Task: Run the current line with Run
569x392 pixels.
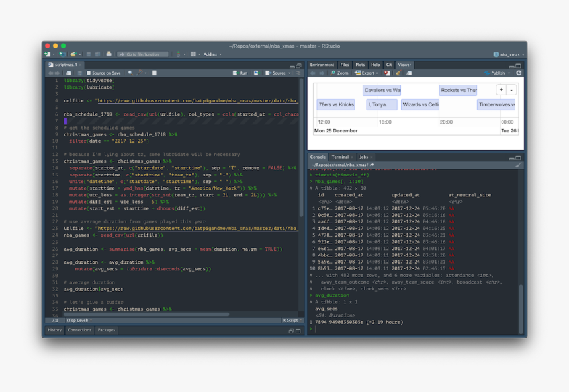Action: [240, 73]
